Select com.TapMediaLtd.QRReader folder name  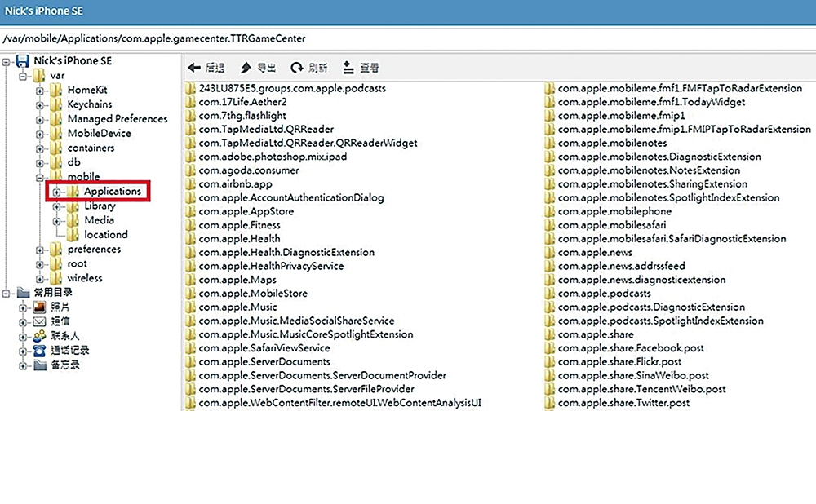click(266, 129)
